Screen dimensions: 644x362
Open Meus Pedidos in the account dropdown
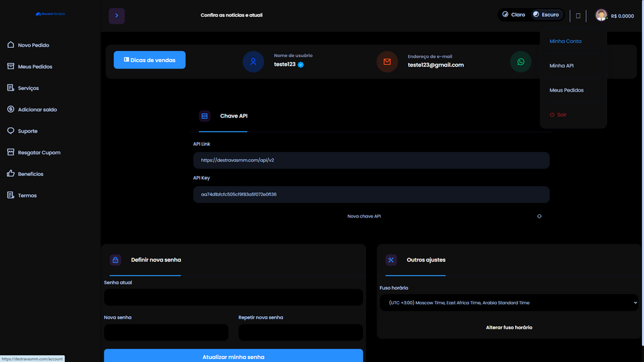[x=566, y=90]
